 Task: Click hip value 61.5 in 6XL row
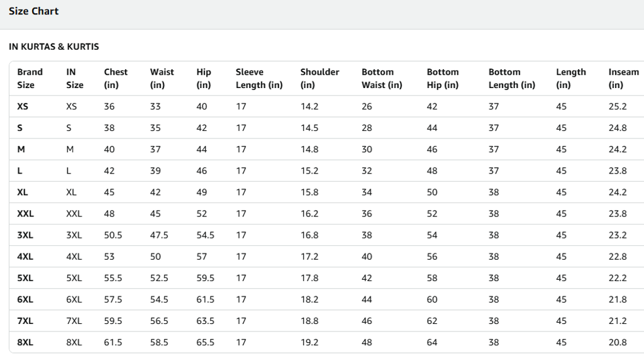point(205,299)
